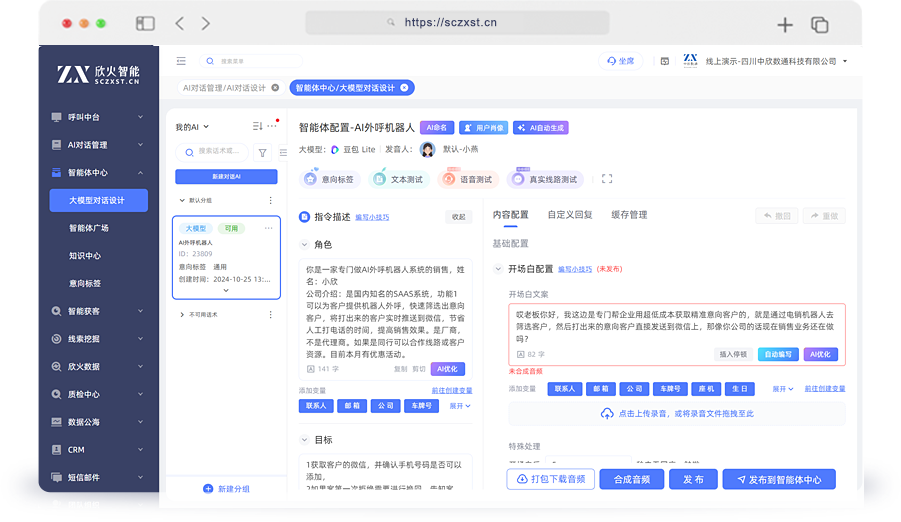The image size is (901, 522).
Task: Click 用户肖像 button
Action: [484, 128]
